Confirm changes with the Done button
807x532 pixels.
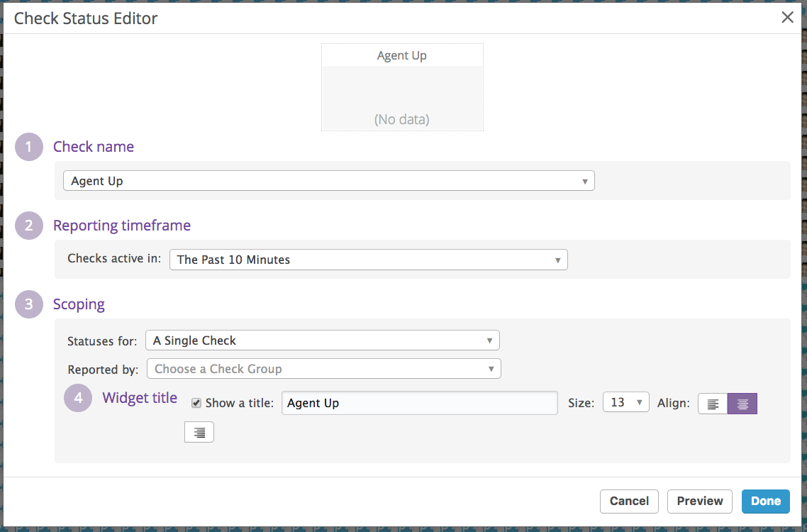[x=765, y=501]
